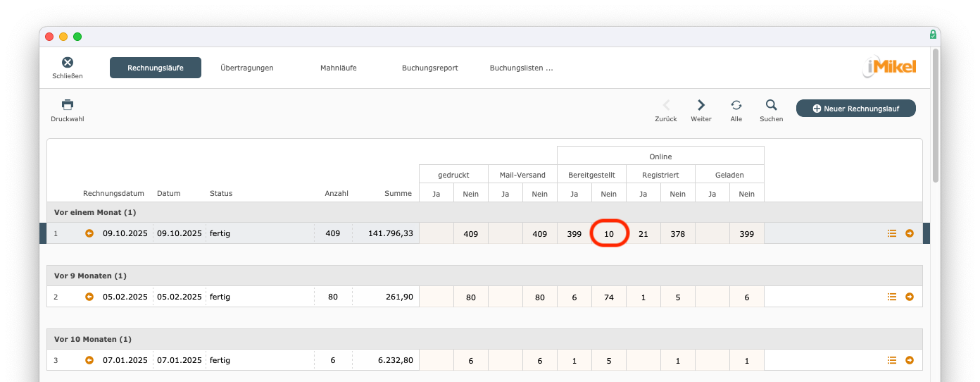Click the circled Bereitgestellt Nein value 10
This screenshot has width=980, height=382.
(x=609, y=233)
